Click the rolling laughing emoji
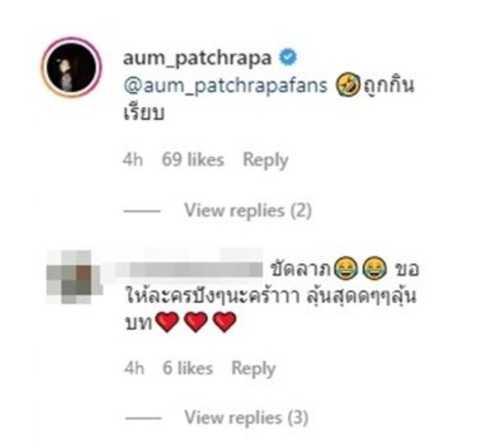 (348, 84)
